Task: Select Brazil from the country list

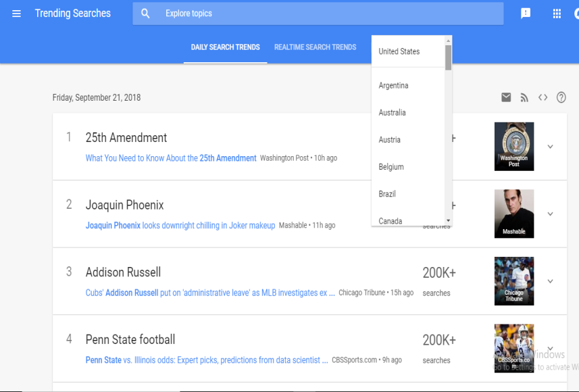Action: point(408,194)
